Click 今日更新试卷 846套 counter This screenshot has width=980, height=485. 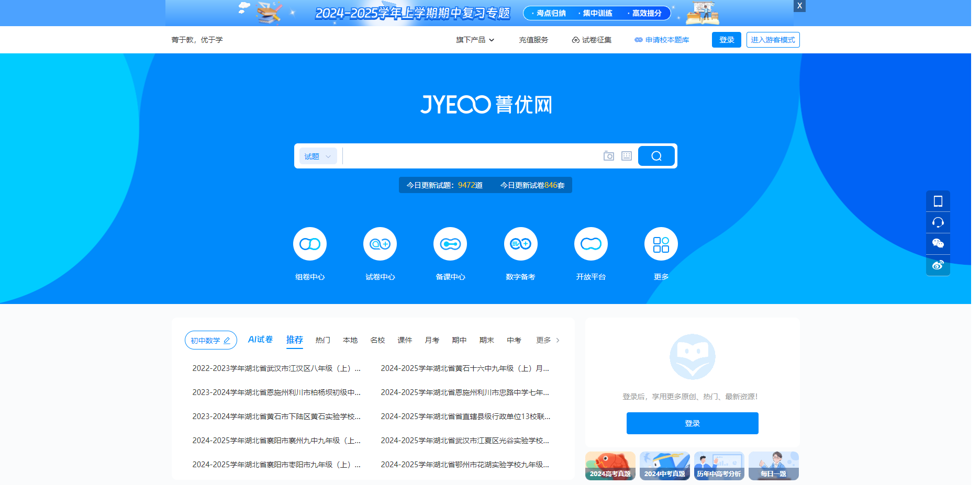coord(532,185)
